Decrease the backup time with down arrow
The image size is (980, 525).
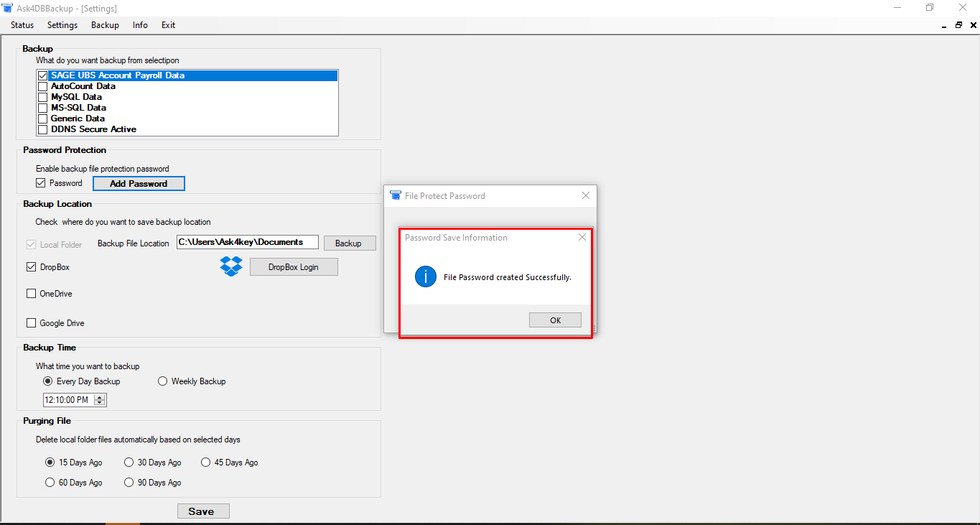[101, 403]
